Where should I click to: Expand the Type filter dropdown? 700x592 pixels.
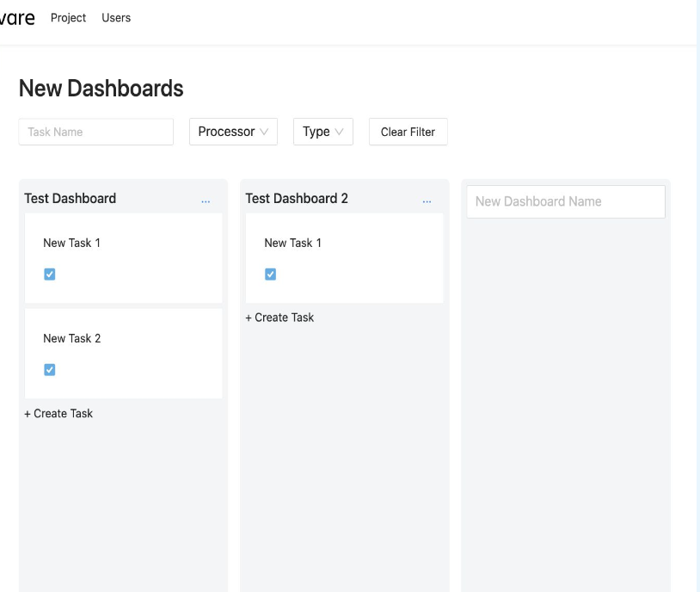click(322, 132)
